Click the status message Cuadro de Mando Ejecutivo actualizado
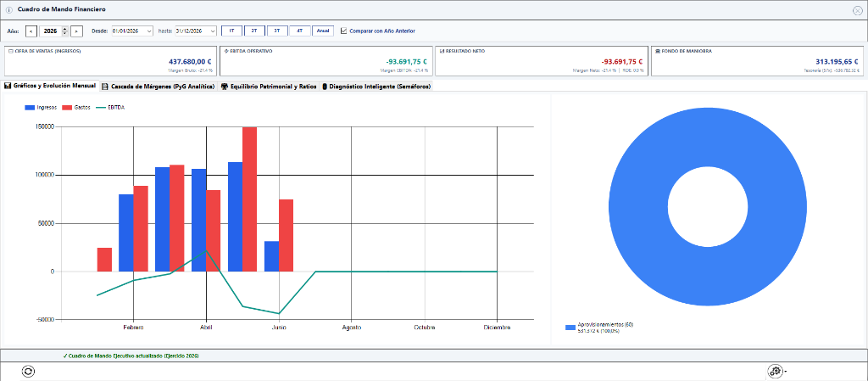868x381 pixels. click(x=131, y=356)
